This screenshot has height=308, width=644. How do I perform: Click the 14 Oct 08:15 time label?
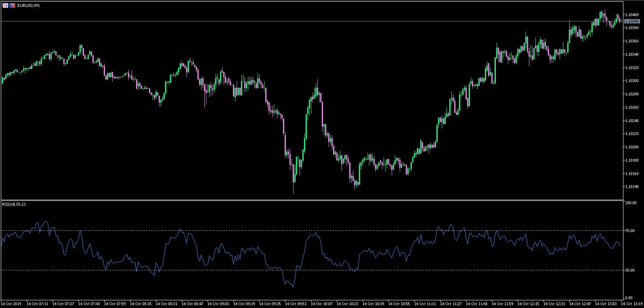141,304
